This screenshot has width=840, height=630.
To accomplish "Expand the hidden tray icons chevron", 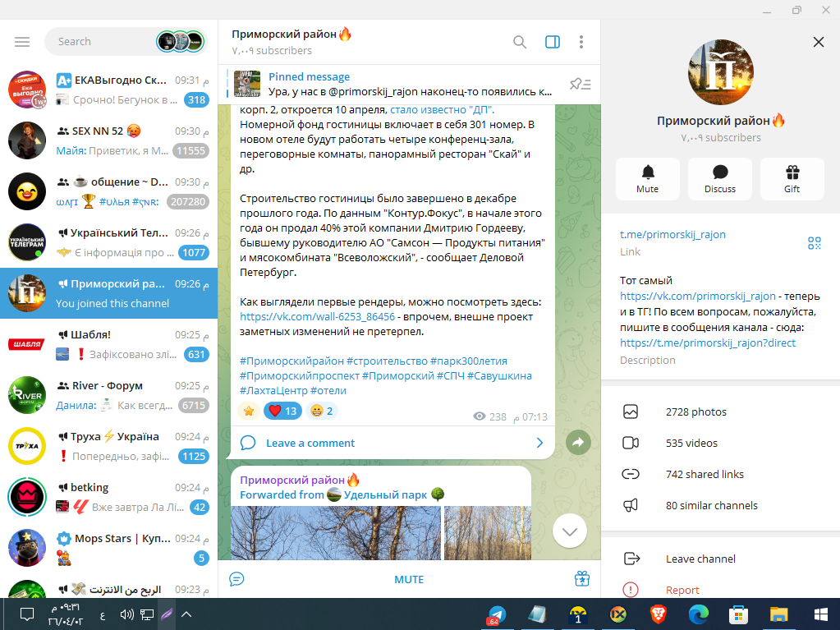I will [x=186, y=614].
